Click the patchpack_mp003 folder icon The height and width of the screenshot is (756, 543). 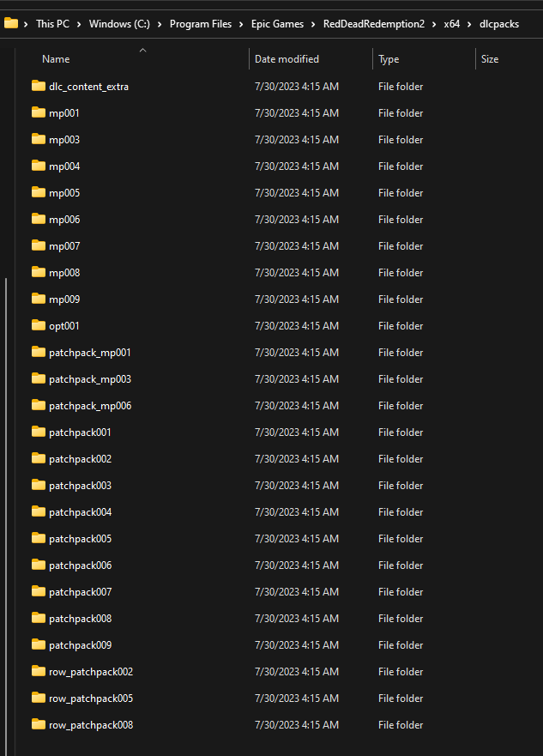39,378
